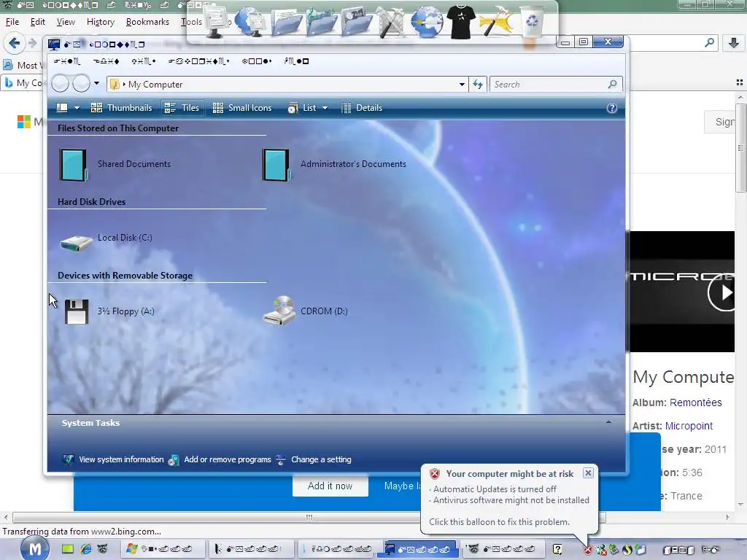Click explorer forward navigation button
Viewport: 747px width, 560px height.
(x=81, y=84)
